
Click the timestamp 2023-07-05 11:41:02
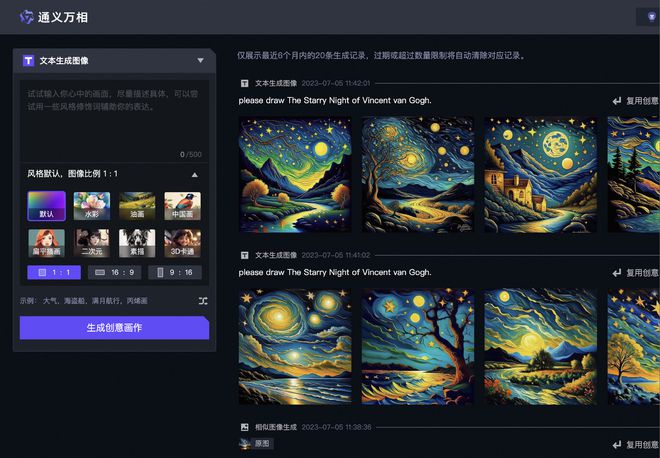pyautogui.click(x=336, y=255)
